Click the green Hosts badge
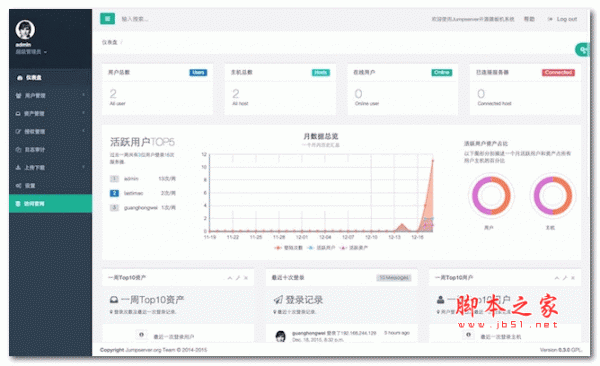This screenshot has width=600, height=366. coord(321,72)
